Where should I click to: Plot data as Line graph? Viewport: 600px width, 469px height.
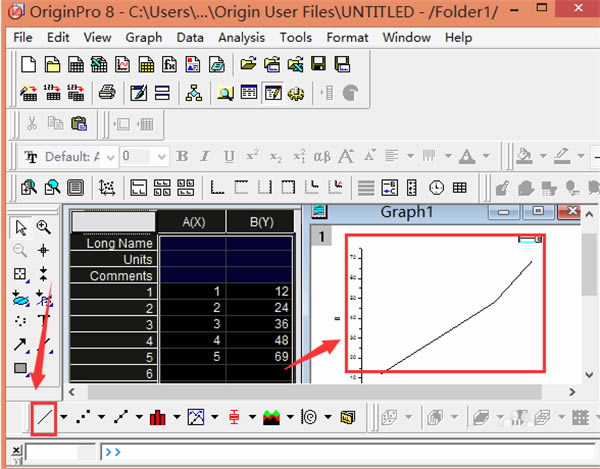click(x=44, y=417)
